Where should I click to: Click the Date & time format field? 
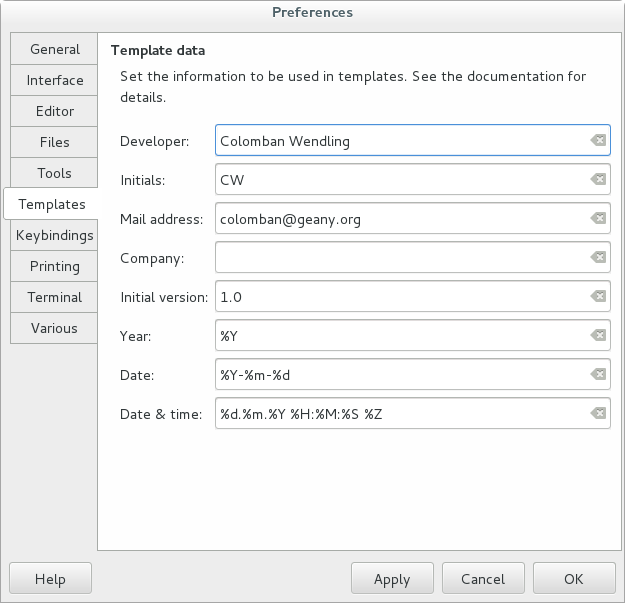400,414
